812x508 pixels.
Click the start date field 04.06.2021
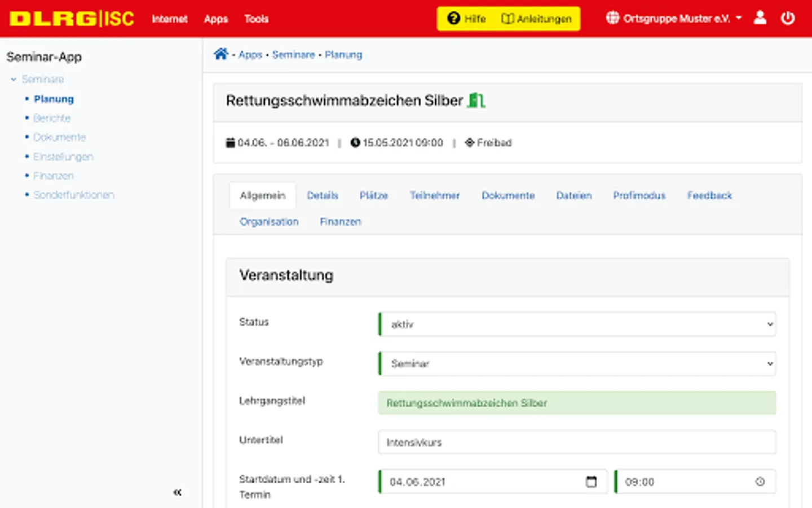tap(493, 481)
